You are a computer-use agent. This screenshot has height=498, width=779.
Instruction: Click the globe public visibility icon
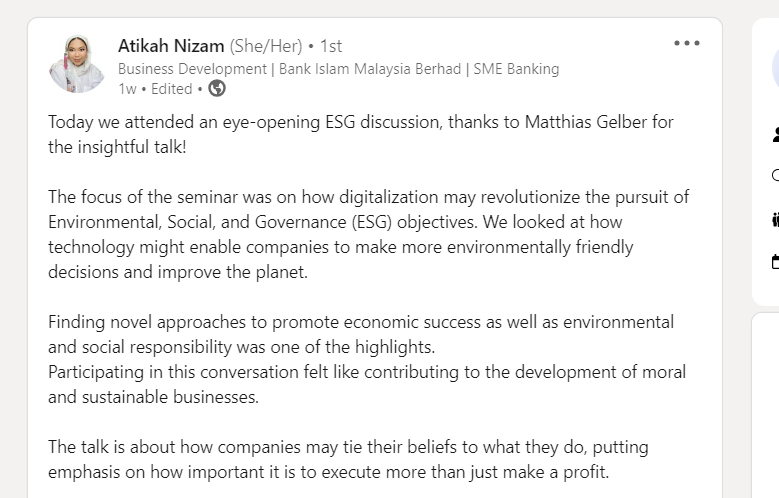217,88
